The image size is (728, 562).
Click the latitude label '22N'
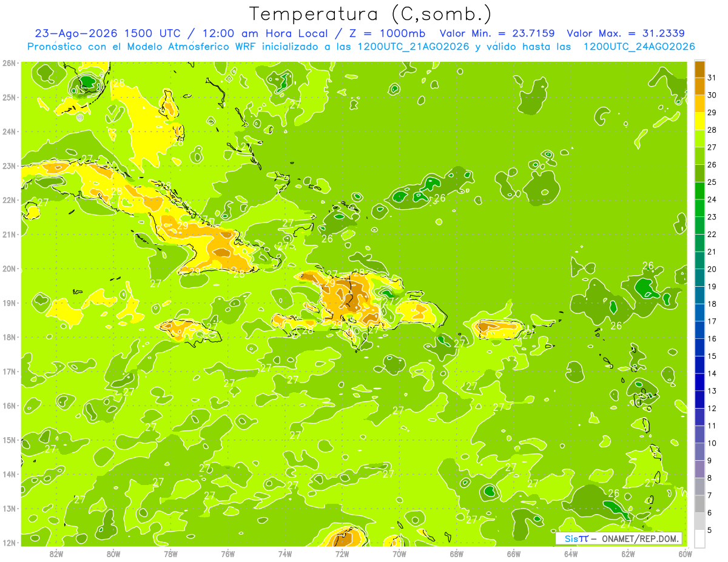tap(8, 200)
